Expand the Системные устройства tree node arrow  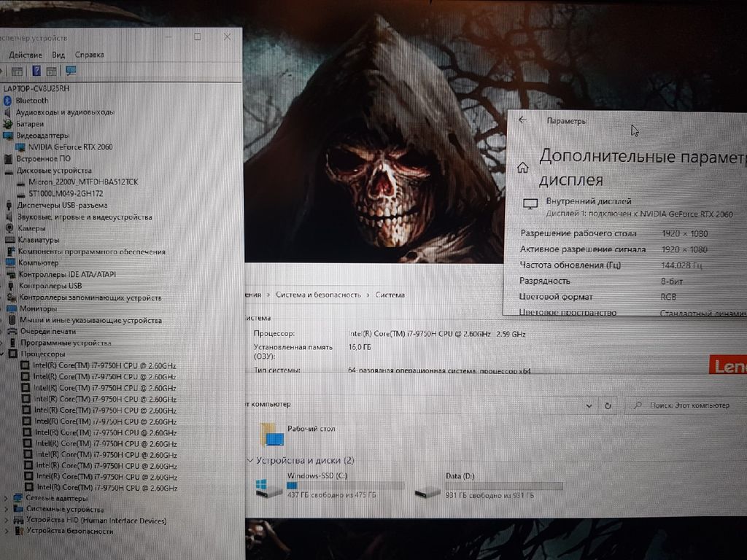(x=6, y=509)
